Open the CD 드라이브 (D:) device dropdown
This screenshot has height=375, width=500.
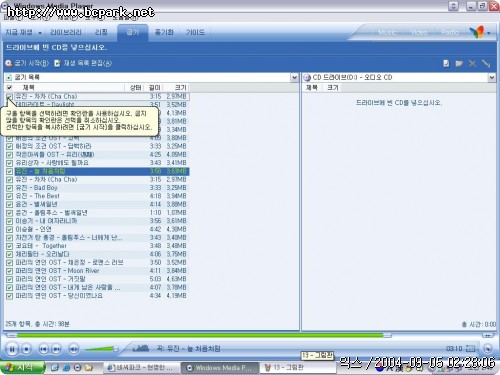click(x=492, y=78)
